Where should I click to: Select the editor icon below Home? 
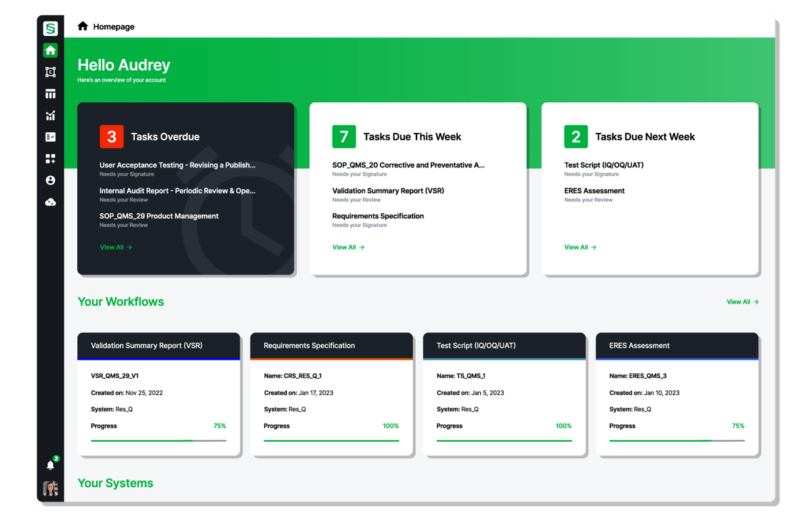coord(50,72)
